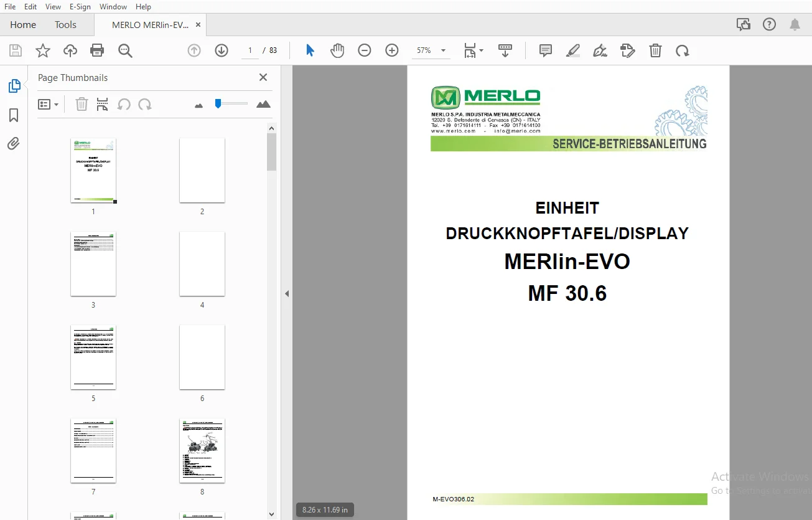This screenshot has width=812, height=520.
Task: Enlarge thumbnails with the large mountain icon
Action: click(x=263, y=104)
